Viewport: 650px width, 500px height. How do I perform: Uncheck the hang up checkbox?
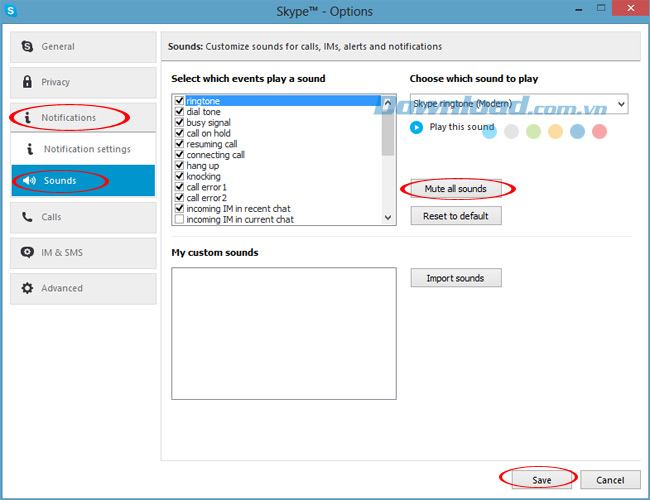179,165
